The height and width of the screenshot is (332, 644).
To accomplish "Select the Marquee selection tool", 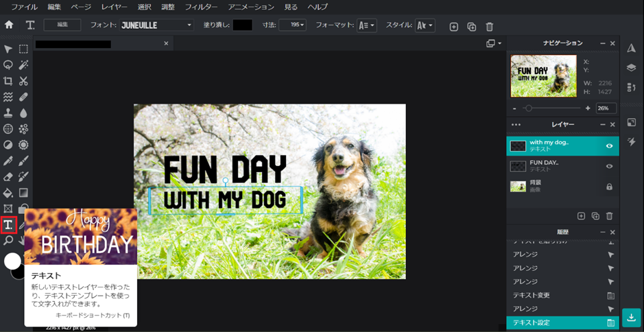I will 23,49.
